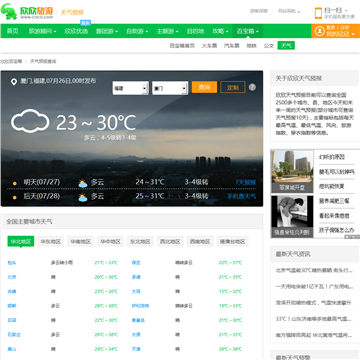Select the 东北地区 region tab
Viewport: 360px width, 360px height.
[x=140, y=241]
